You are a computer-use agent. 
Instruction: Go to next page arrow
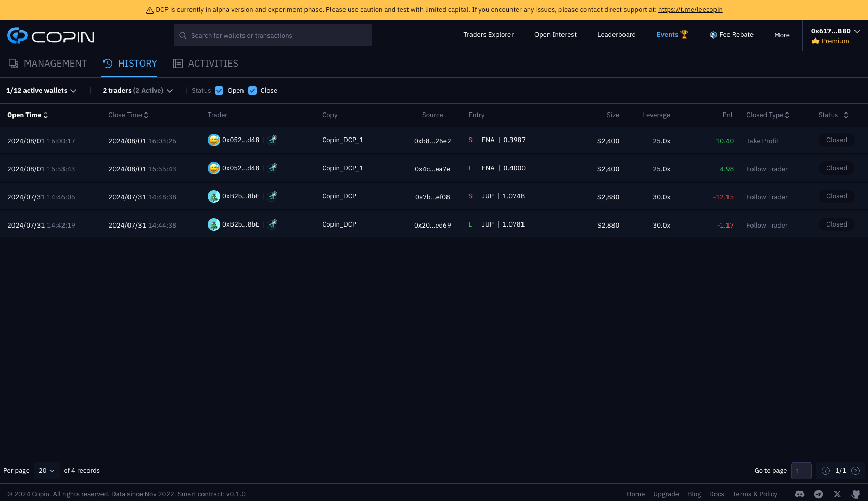(x=856, y=471)
